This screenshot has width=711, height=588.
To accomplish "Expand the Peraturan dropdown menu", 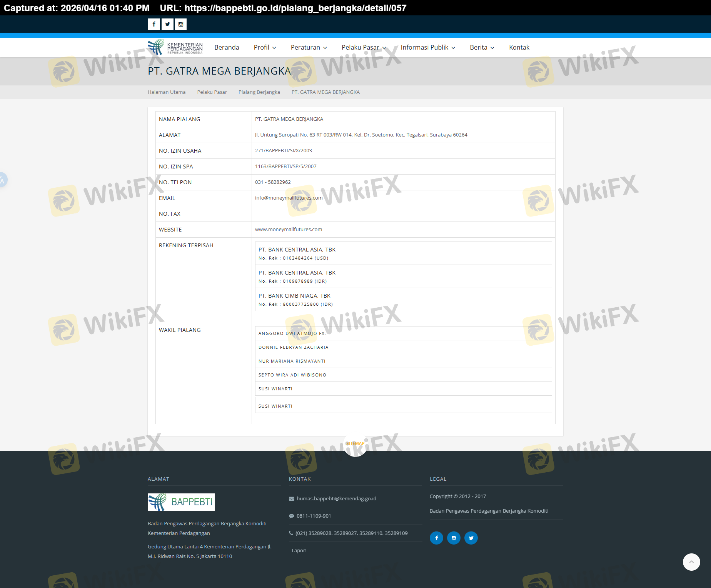I will click(309, 47).
